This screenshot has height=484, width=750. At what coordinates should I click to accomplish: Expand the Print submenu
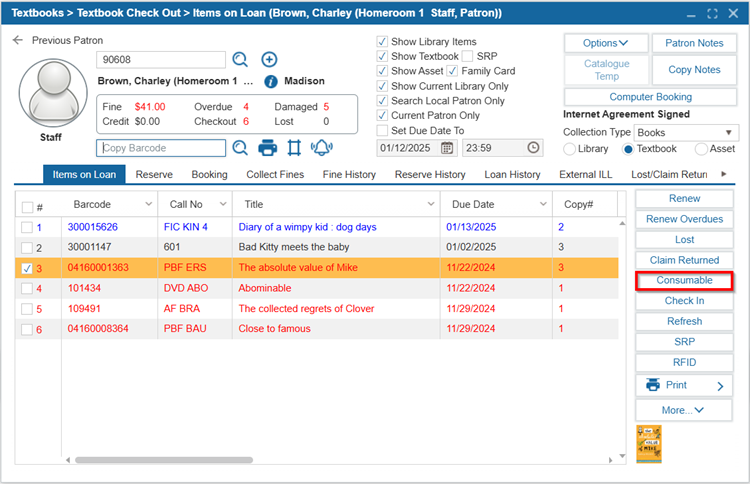[x=720, y=386]
